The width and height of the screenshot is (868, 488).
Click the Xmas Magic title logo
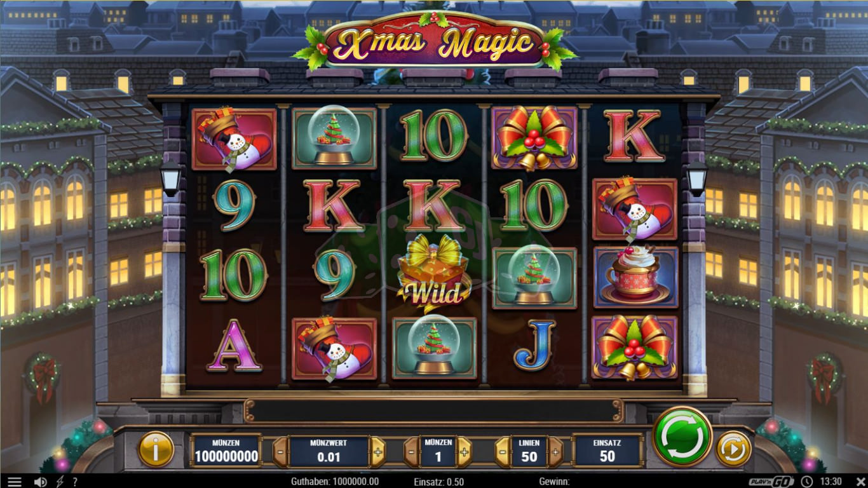[x=435, y=43]
